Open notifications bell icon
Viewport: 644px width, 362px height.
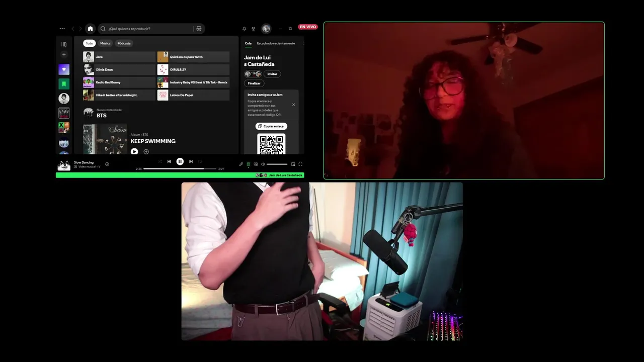click(x=245, y=29)
